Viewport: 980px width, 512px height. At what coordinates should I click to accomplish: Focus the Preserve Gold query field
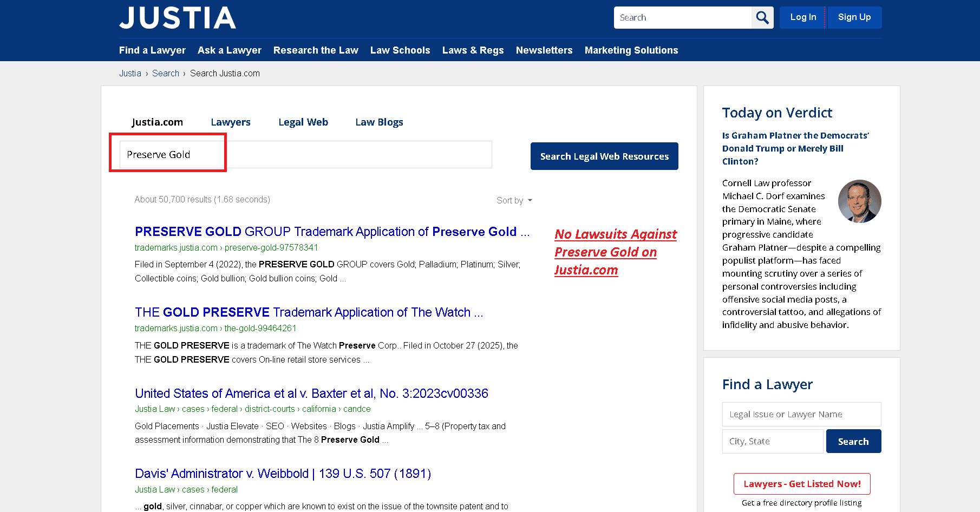pos(306,155)
